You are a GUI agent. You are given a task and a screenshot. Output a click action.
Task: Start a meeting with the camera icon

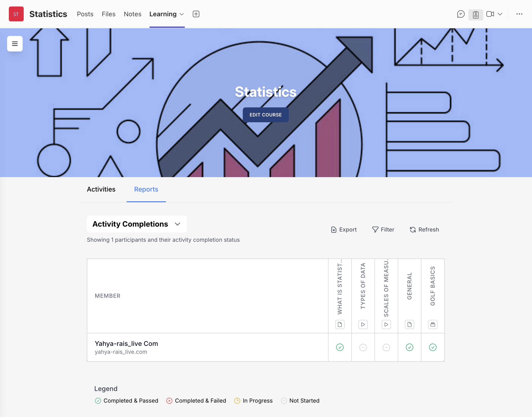click(490, 14)
